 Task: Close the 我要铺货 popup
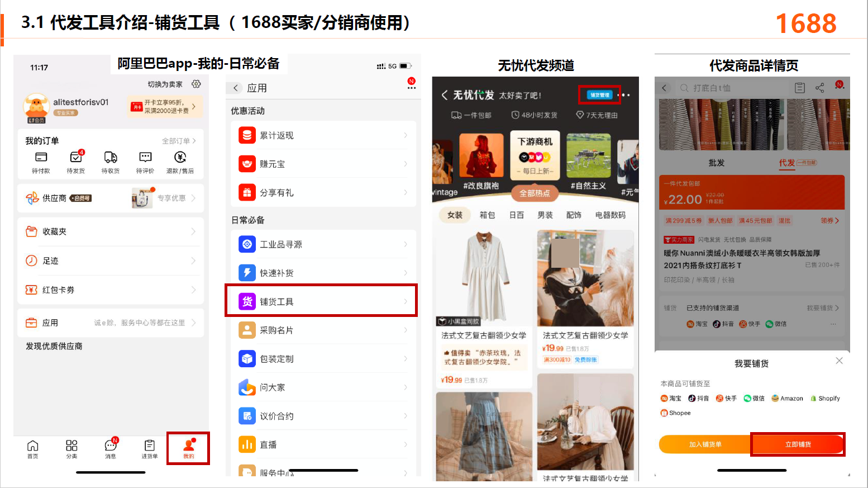pos(839,361)
